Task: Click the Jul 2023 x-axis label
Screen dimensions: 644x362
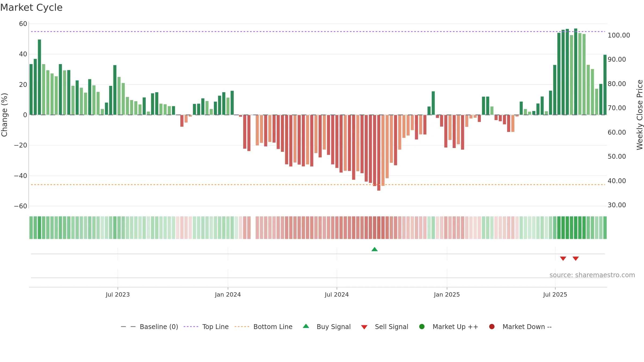Action: click(x=118, y=294)
